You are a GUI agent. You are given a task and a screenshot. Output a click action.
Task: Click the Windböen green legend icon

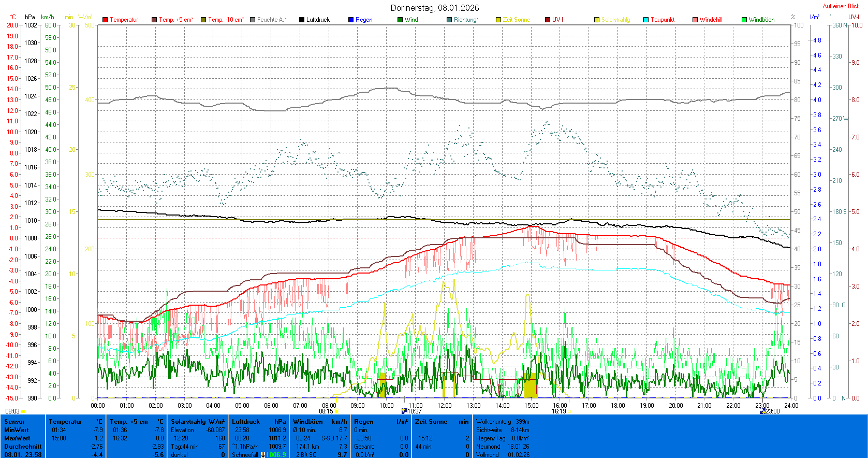744,20
